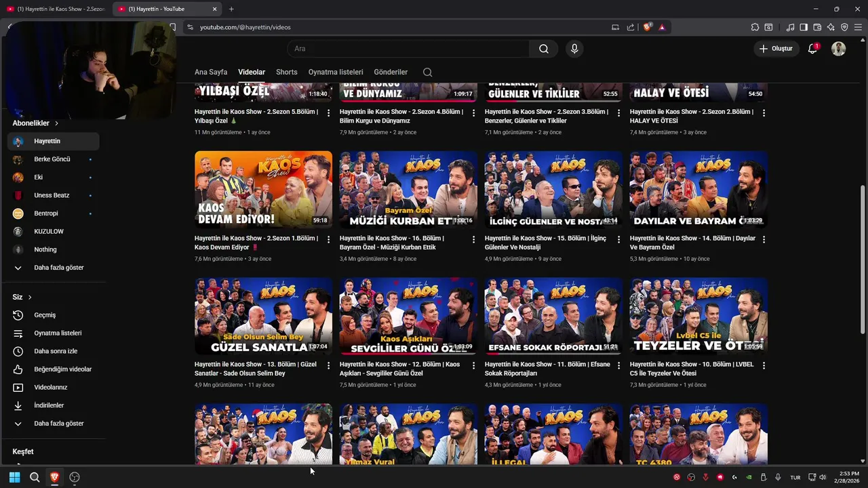Click the address bar URL youtube.com/@hayrettin/videos
This screenshot has width=868, height=488.
pyautogui.click(x=245, y=27)
